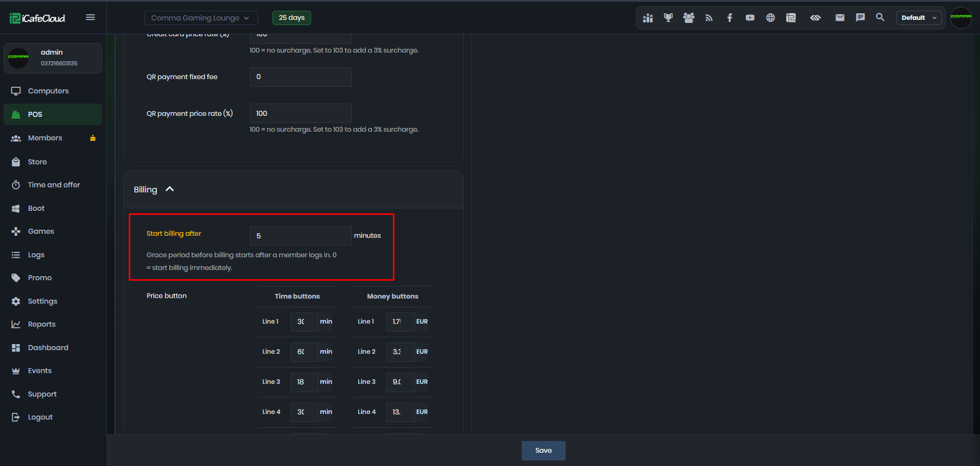Image resolution: width=980 pixels, height=466 pixels.
Task: Open Boot in the sidebar
Action: coord(53,208)
